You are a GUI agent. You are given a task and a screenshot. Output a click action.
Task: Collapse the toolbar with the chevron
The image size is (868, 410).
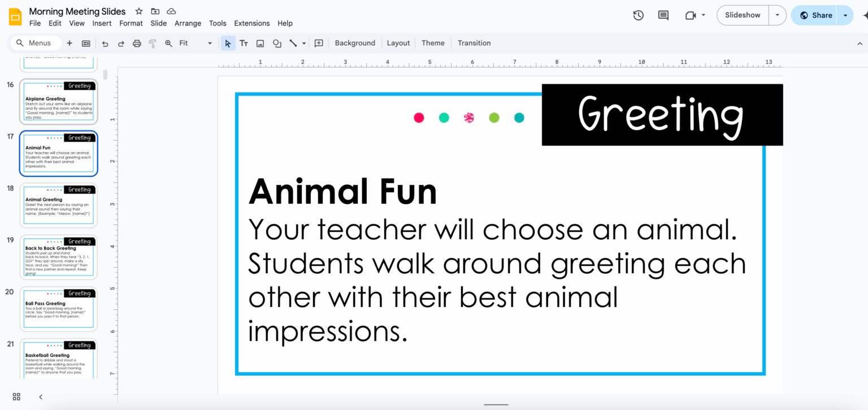[x=860, y=43]
